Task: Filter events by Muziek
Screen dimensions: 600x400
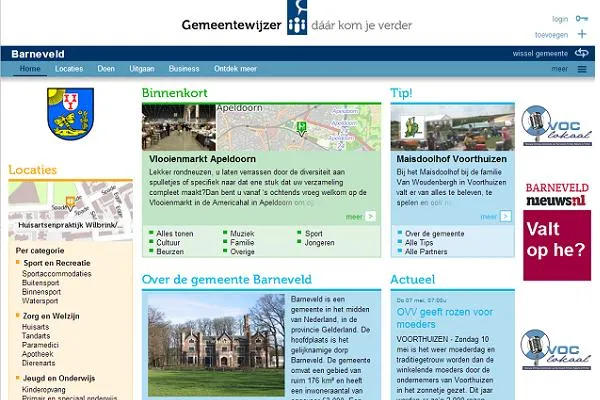Action: click(x=242, y=233)
